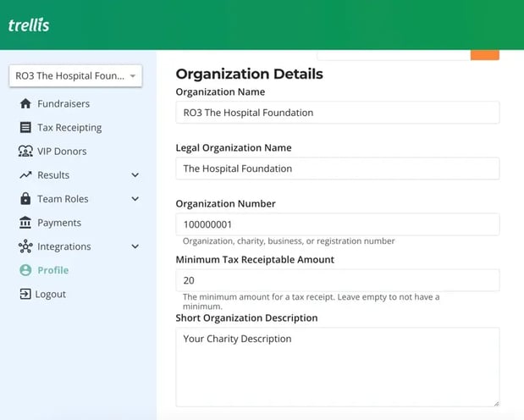Click the Team Roles lock icon
524x420 pixels.
tap(25, 199)
